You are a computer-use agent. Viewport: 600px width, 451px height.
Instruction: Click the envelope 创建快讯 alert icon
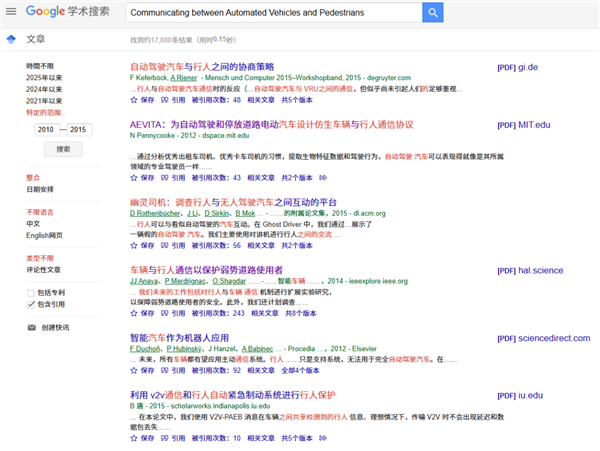[30, 327]
